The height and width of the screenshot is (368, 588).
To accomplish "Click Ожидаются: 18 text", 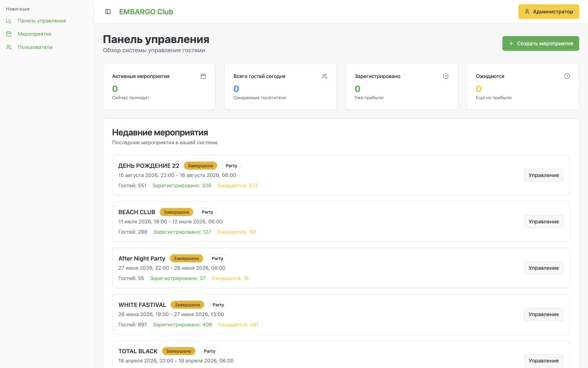I will (x=230, y=278).
